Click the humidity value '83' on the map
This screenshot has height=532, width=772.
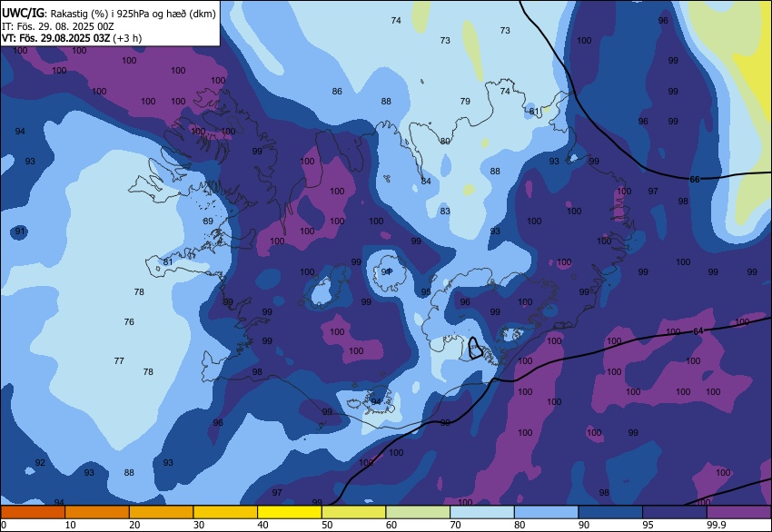[445, 212]
